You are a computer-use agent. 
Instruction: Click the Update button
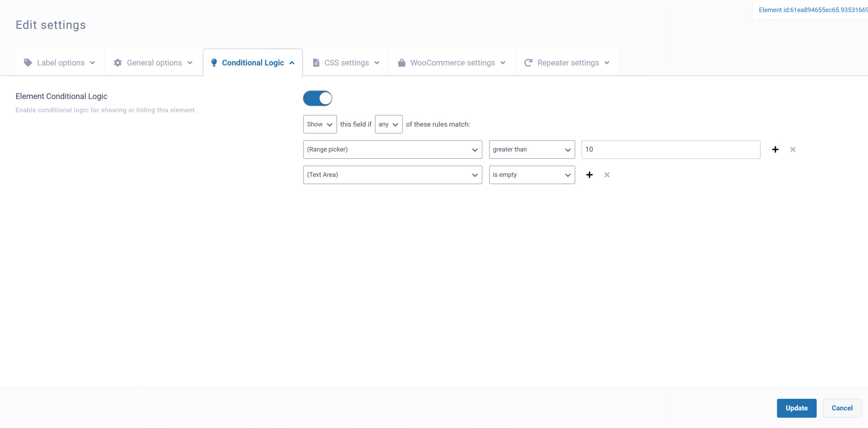pyautogui.click(x=797, y=408)
